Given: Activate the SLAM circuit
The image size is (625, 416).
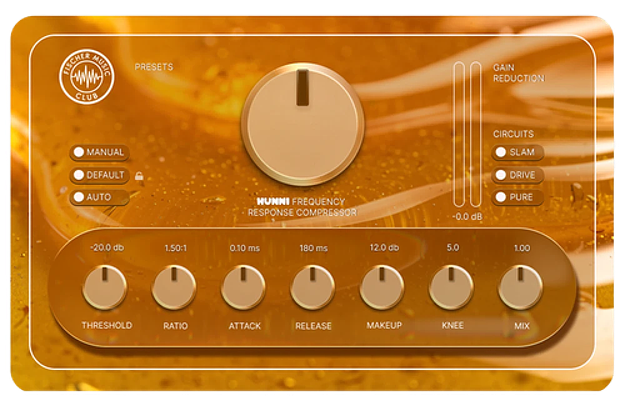Looking at the screenshot, I should pyautogui.click(x=517, y=152).
